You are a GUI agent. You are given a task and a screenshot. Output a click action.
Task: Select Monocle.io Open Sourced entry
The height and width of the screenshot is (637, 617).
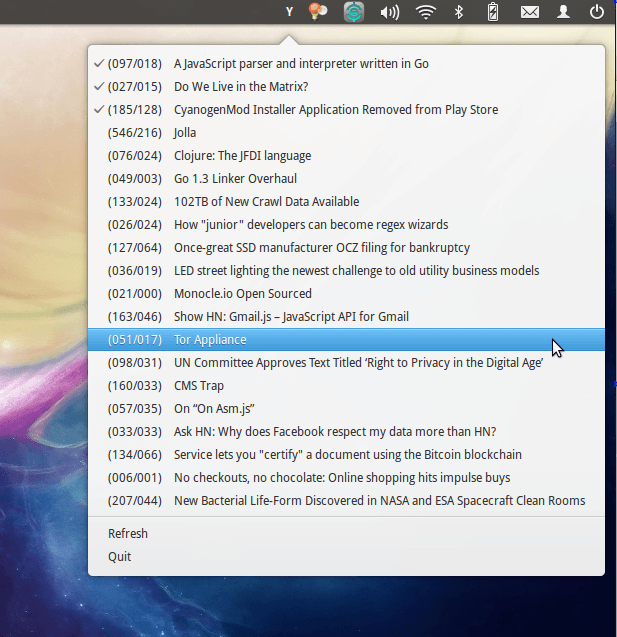pos(346,294)
